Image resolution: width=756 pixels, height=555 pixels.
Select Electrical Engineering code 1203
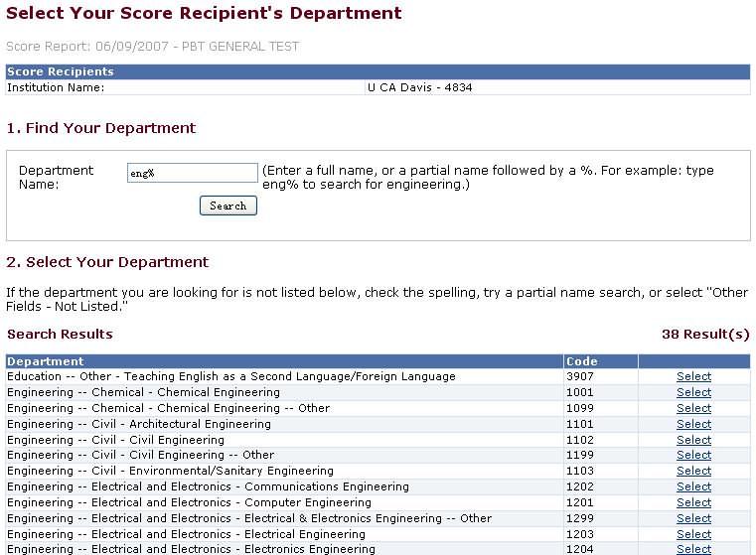693,534
